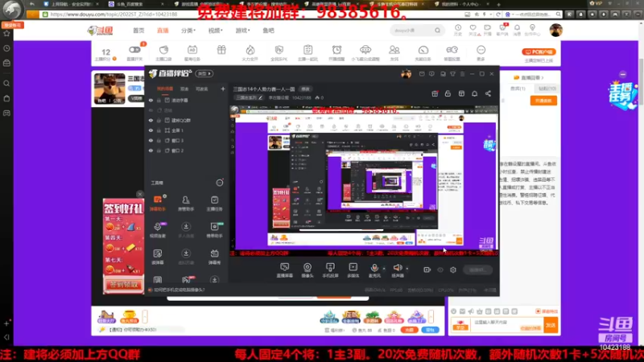Screen dimensions: 644x362
Task: Expand the 类型 pill beside the 直播伴侣 logo
Action: tap(204, 74)
